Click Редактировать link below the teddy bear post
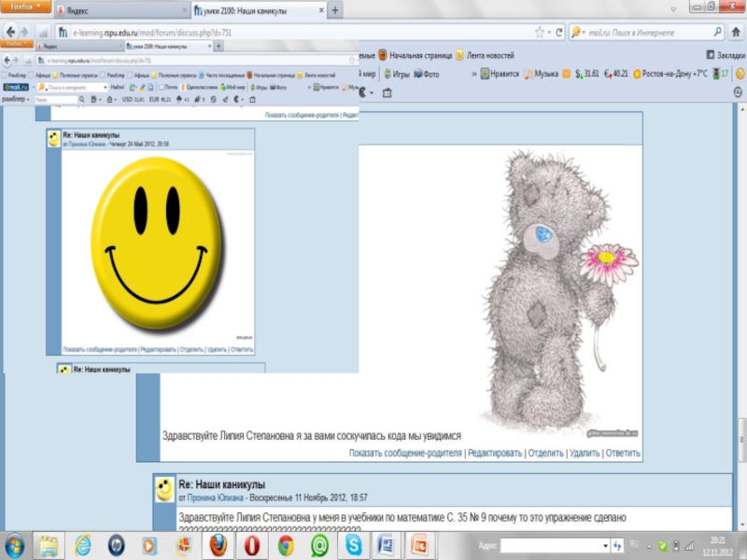This screenshot has width=747, height=560. pyautogui.click(x=494, y=453)
